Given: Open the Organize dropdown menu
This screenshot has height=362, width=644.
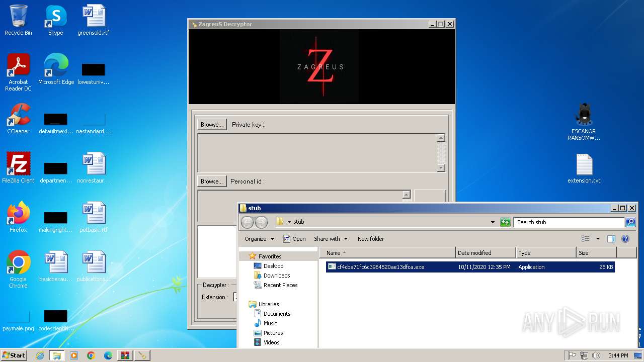Looking at the screenshot, I should [x=260, y=239].
